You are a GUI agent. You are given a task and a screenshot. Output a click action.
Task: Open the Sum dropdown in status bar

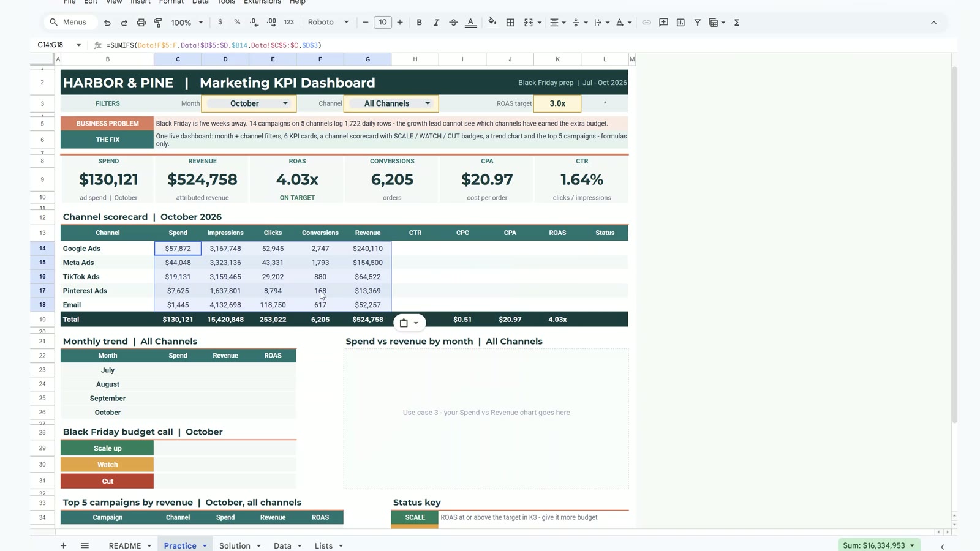pyautogui.click(x=879, y=545)
